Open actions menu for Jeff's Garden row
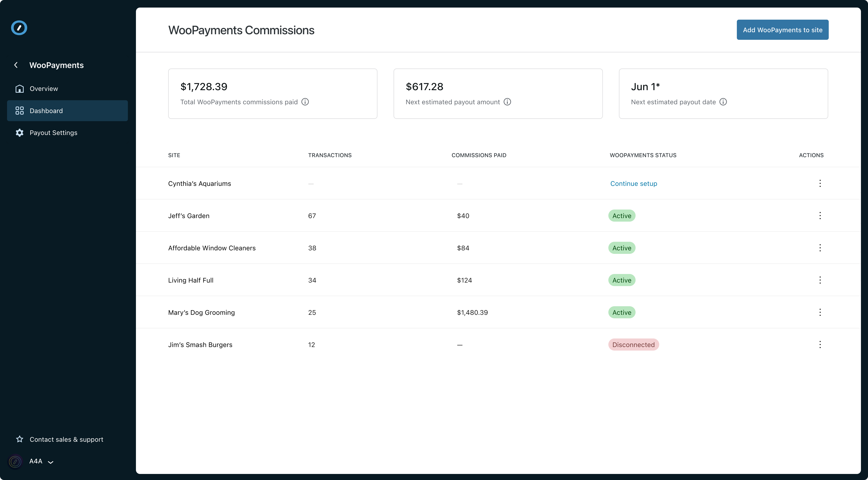Screen dimensions: 868x480 tap(820, 216)
